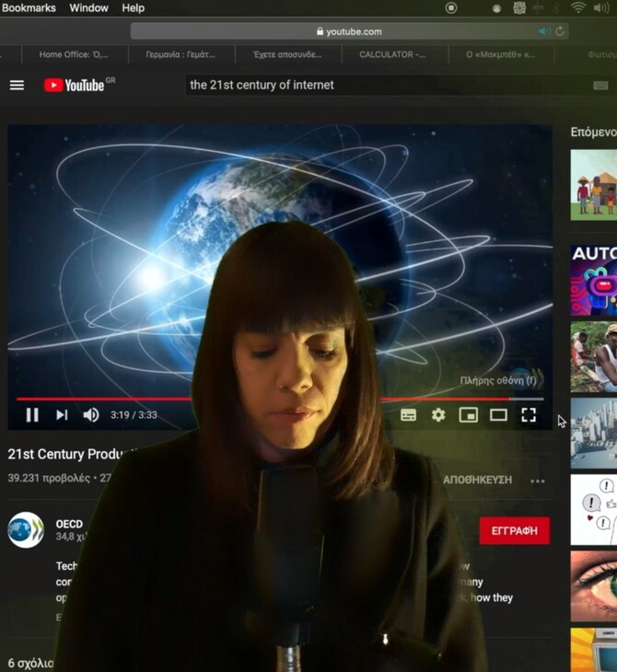Open the Window menu
This screenshot has width=617, height=672.
[88, 7]
